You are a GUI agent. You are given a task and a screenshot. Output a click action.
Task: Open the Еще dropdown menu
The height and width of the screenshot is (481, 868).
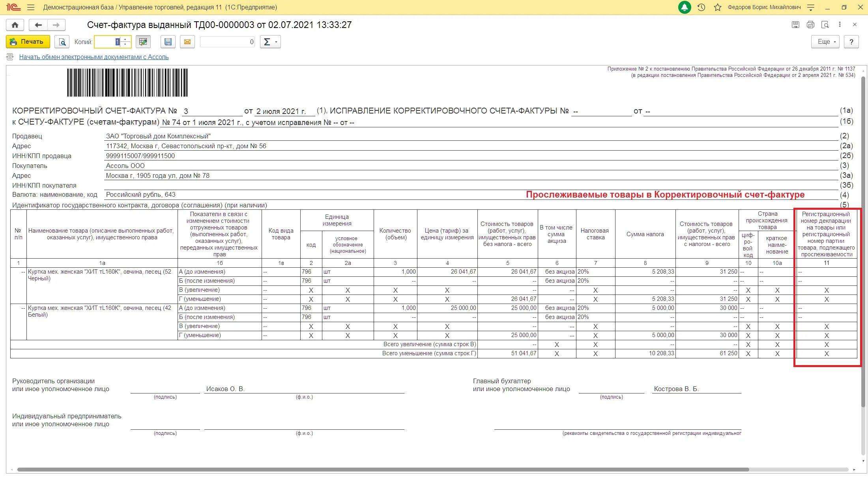click(825, 42)
